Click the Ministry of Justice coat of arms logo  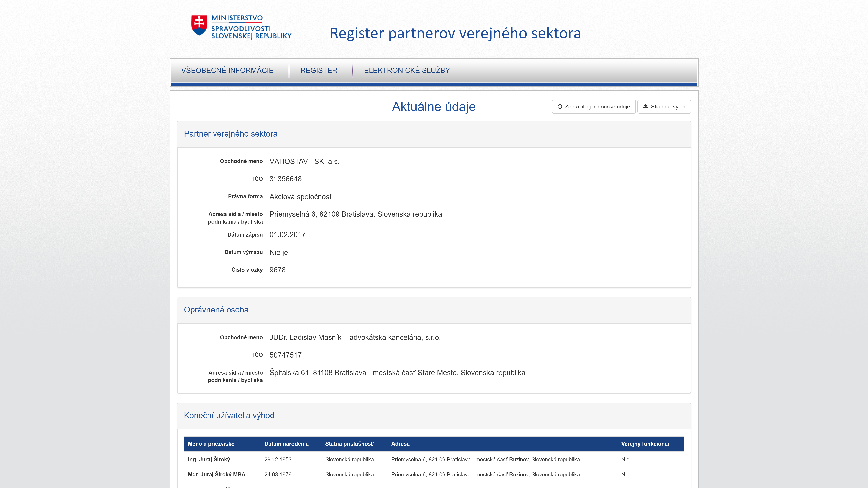point(199,25)
